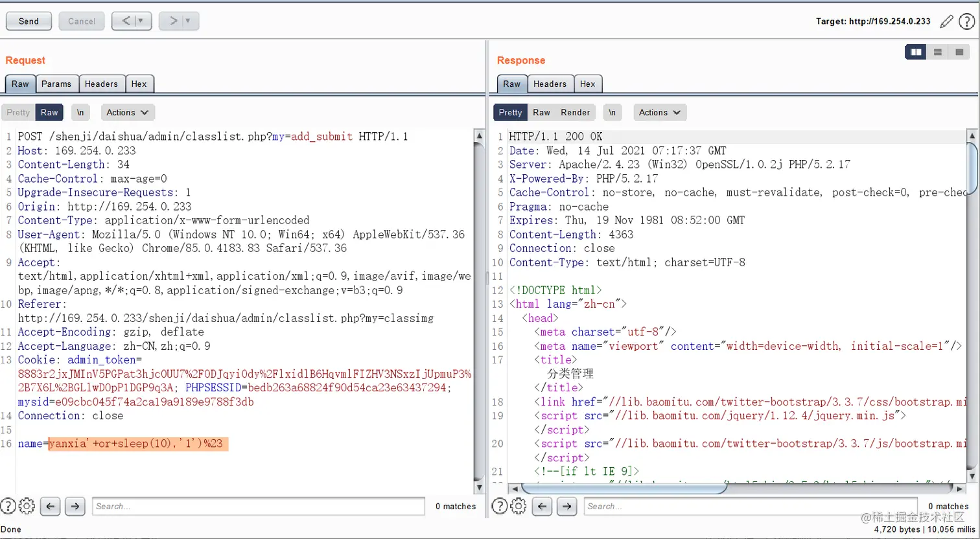Screen dimensions: 980x539
Task: Switch to side-by-side split layout
Action: pos(916,52)
